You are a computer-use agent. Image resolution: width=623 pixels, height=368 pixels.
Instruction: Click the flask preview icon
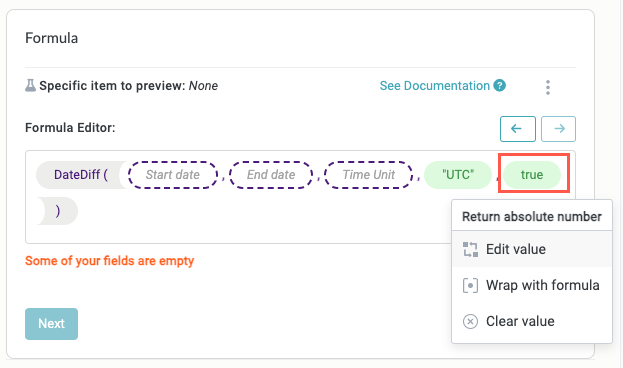30,85
